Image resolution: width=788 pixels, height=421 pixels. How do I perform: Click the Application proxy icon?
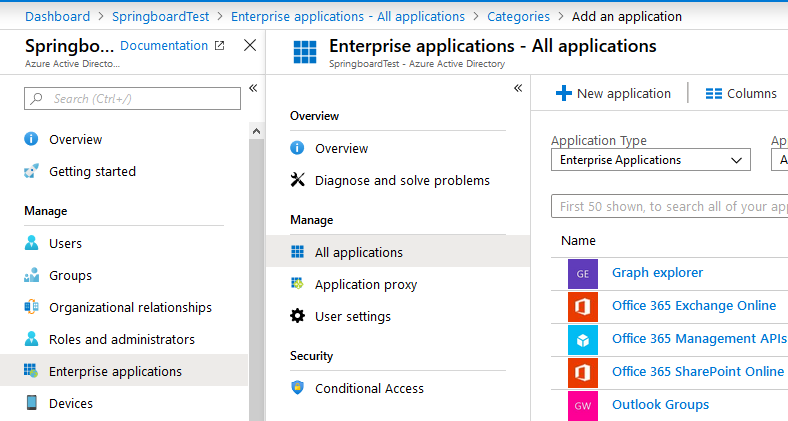(x=298, y=284)
